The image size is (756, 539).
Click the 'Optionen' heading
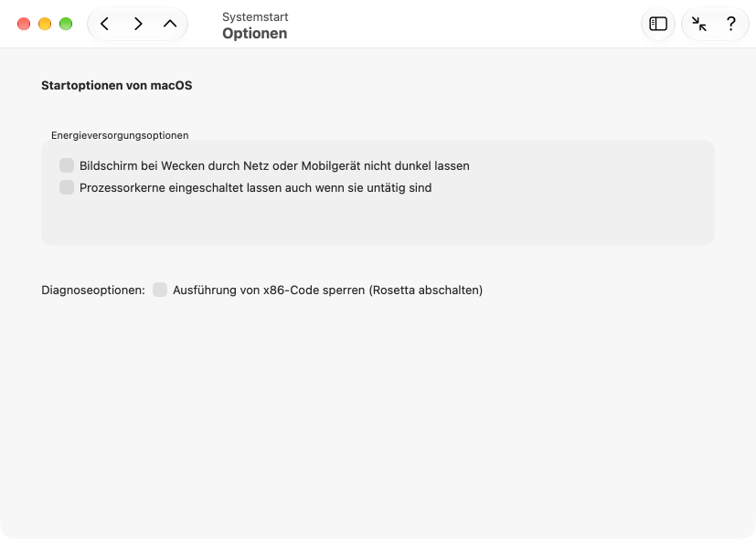click(x=254, y=33)
